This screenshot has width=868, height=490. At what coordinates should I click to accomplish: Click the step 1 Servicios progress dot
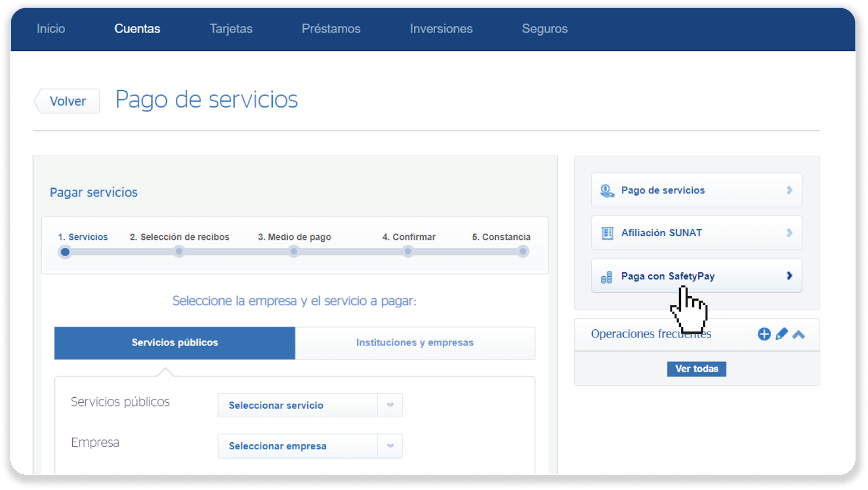point(65,252)
